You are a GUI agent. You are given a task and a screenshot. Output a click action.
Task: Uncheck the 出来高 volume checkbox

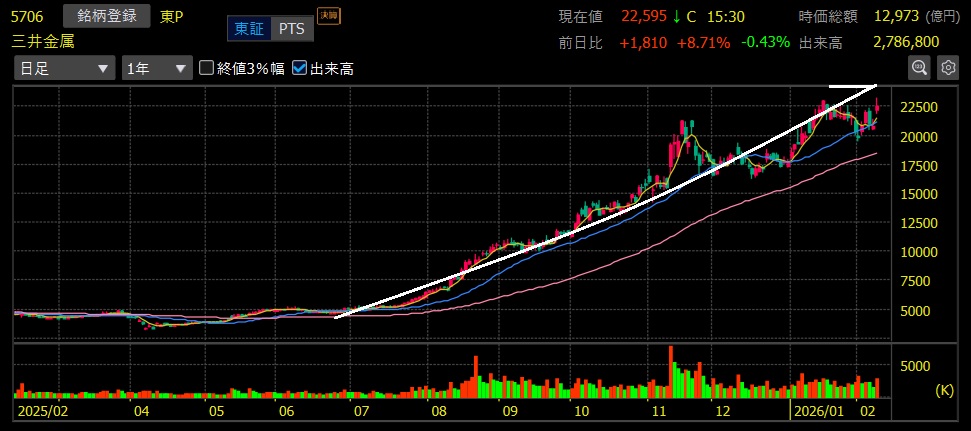pyautogui.click(x=299, y=68)
